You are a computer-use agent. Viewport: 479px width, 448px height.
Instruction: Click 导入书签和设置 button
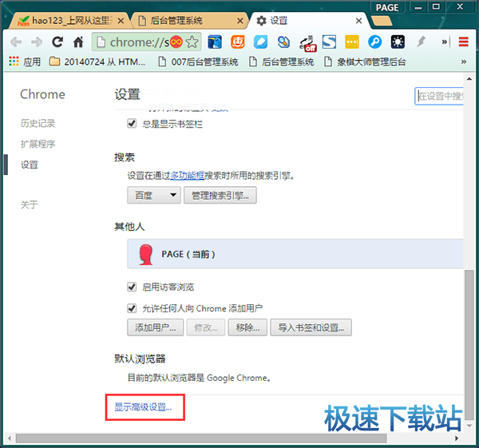(x=311, y=327)
